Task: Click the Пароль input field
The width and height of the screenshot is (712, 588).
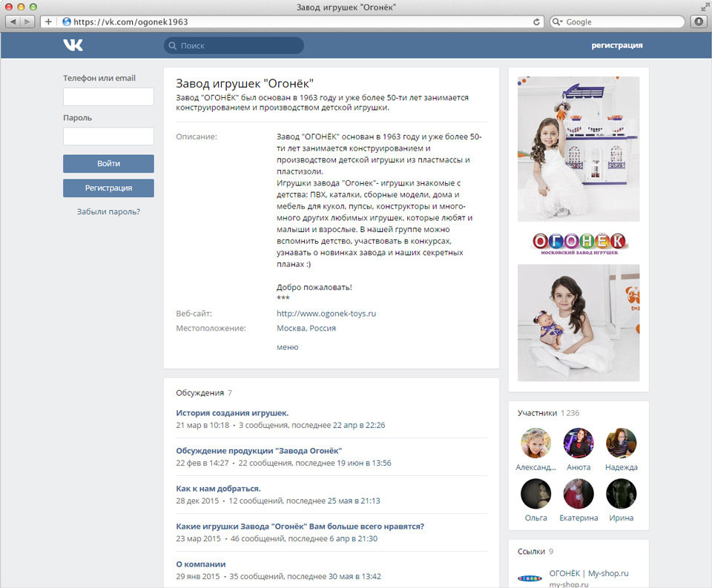Action: [x=108, y=136]
